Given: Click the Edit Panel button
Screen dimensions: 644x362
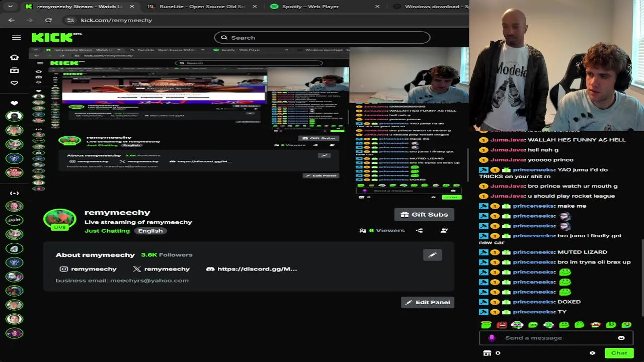Looking at the screenshot, I should coord(428,302).
